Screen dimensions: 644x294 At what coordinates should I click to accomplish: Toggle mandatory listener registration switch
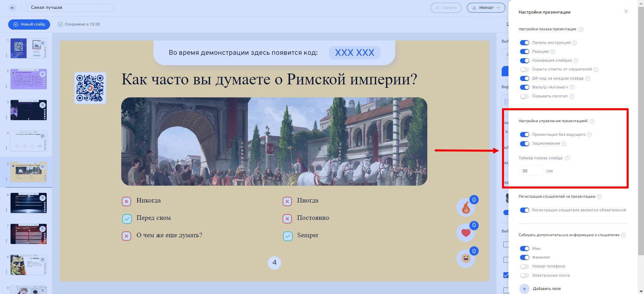[524, 210]
